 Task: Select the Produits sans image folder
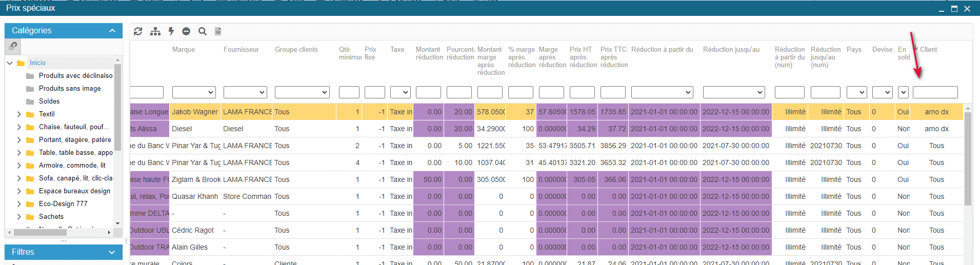coord(70,89)
